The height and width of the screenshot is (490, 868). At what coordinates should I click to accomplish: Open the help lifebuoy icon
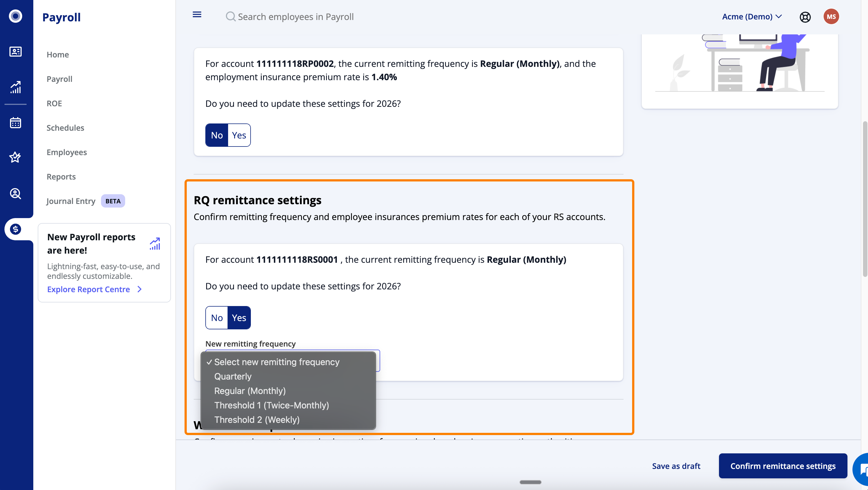[x=805, y=17]
